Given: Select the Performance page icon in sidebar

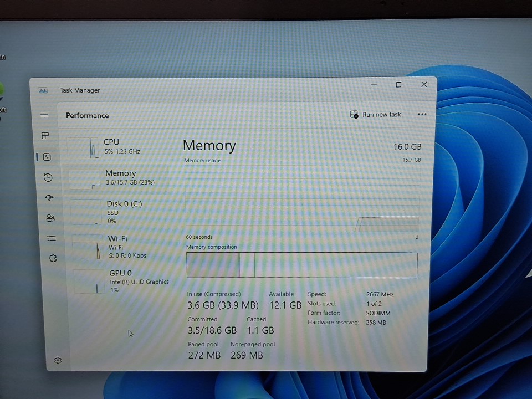Looking at the screenshot, I should (47, 157).
